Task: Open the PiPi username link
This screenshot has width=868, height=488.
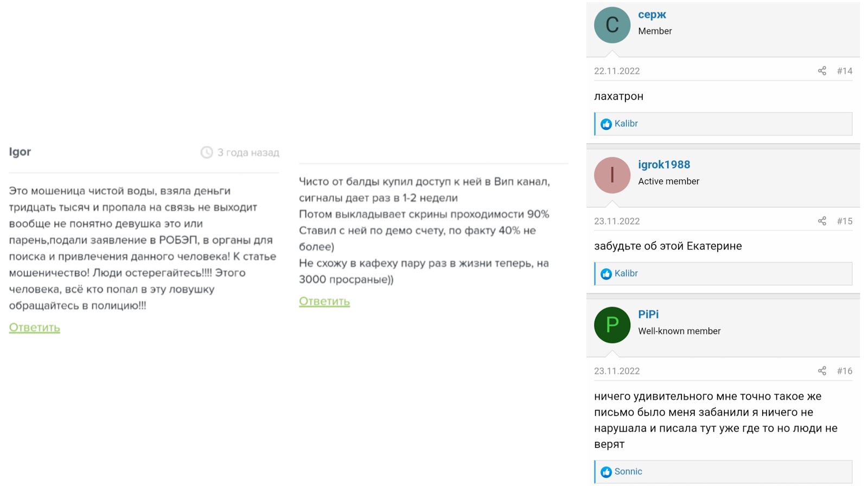Action: point(648,314)
